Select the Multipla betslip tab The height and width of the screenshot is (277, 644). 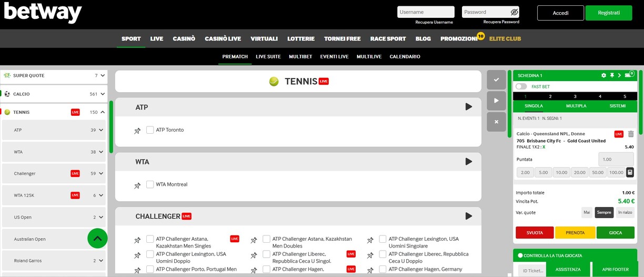pyautogui.click(x=576, y=106)
